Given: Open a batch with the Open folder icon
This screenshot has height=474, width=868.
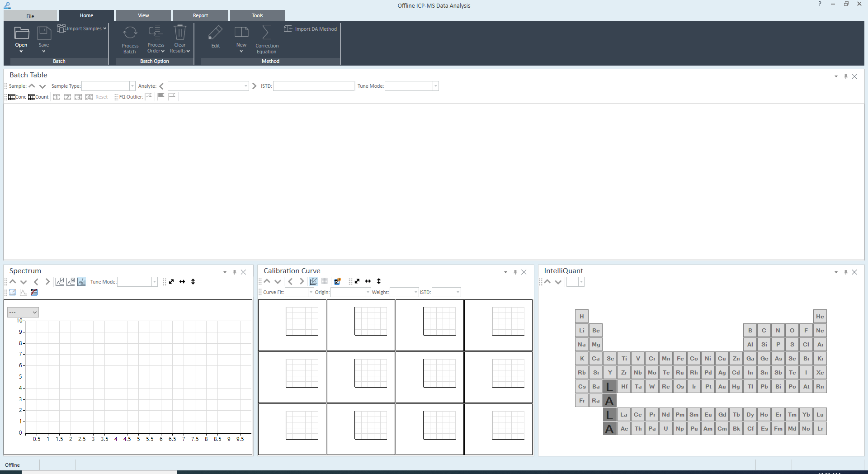Looking at the screenshot, I should click(x=21, y=33).
